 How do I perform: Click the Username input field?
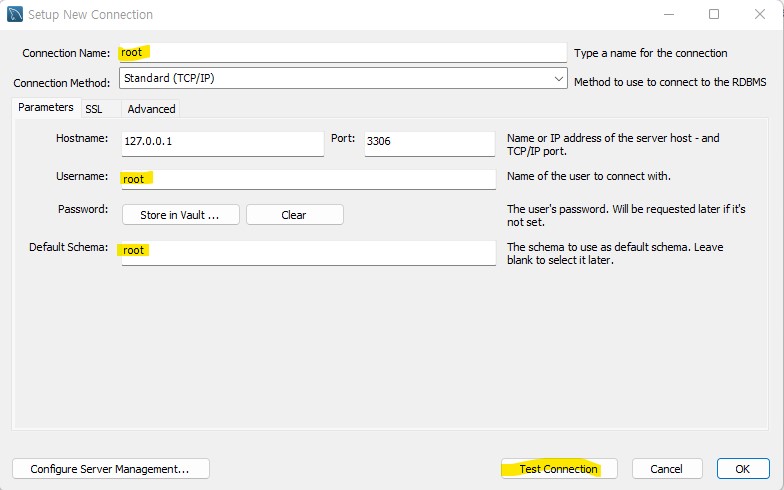tap(309, 180)
